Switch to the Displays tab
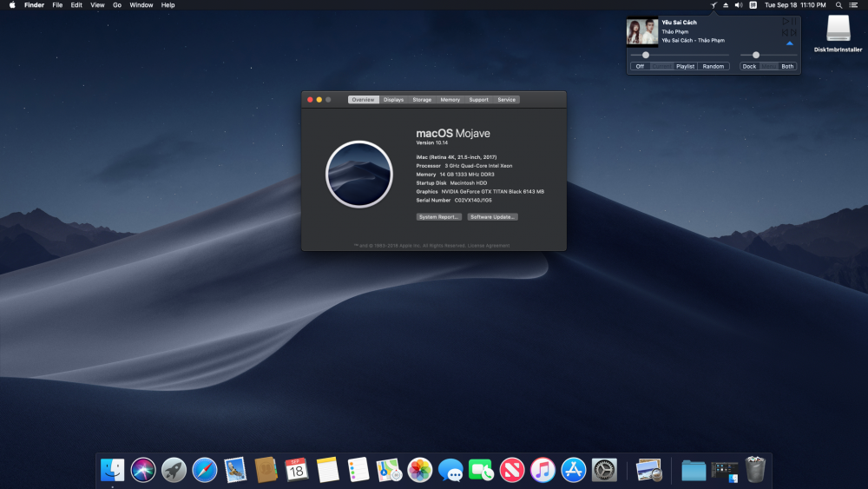The image size is (868, 489). pos(393,100)
